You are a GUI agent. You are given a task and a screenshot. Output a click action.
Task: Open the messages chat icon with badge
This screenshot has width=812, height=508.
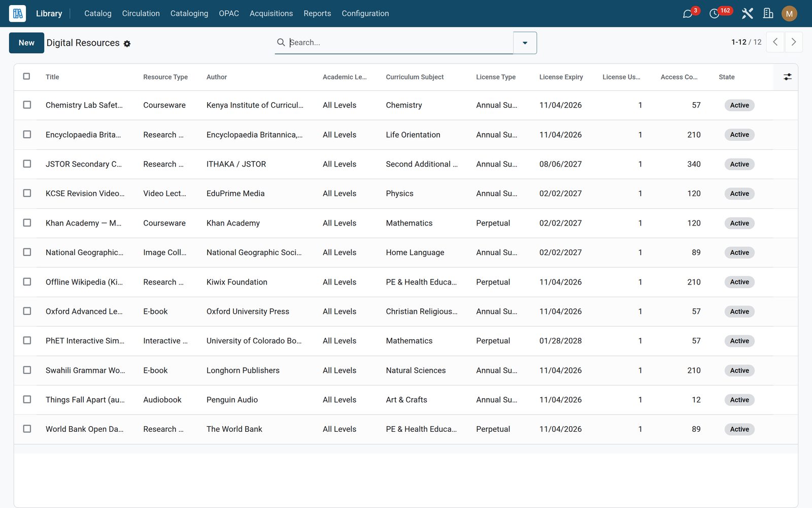[688, 14]
